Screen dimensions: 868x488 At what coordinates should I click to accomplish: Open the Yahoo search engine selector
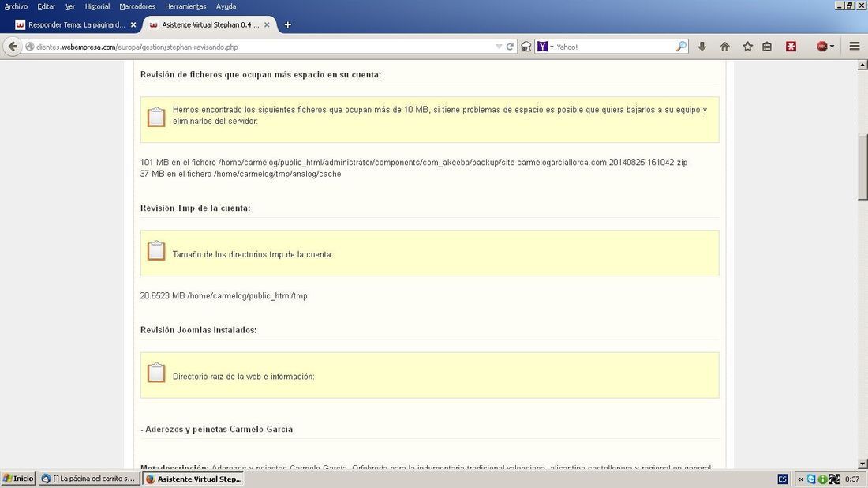tap(545, 47)
